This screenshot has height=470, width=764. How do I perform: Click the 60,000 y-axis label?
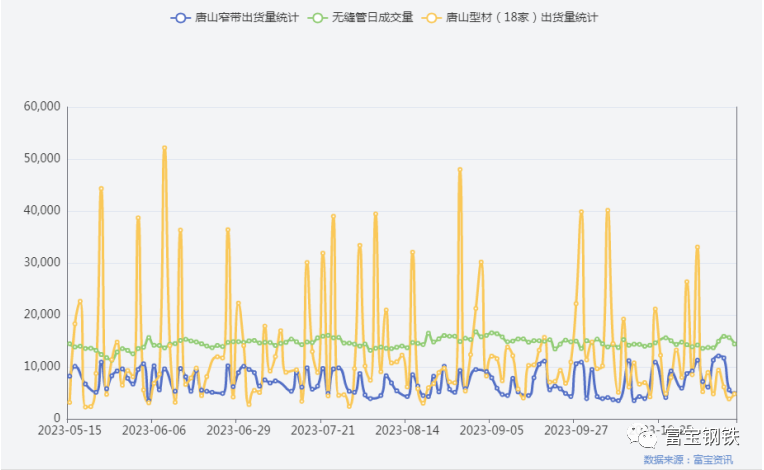pyautogui.click(x=42, y=106)
